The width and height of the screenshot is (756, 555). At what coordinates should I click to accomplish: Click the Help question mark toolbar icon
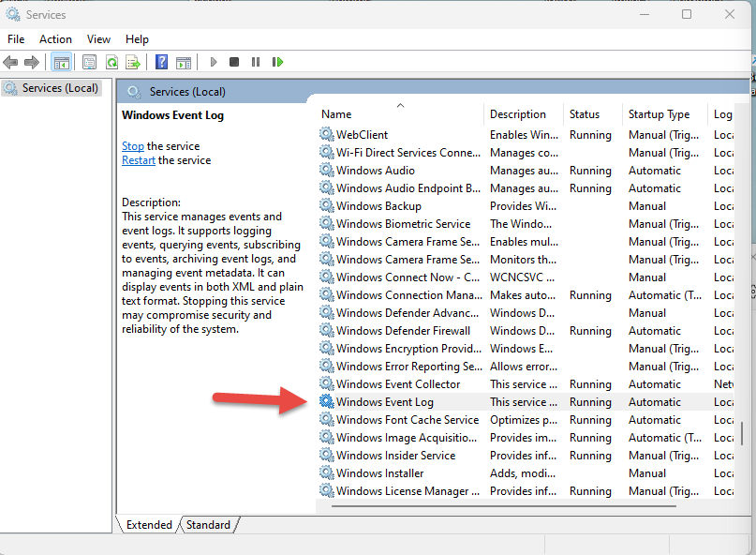(161, 62)
